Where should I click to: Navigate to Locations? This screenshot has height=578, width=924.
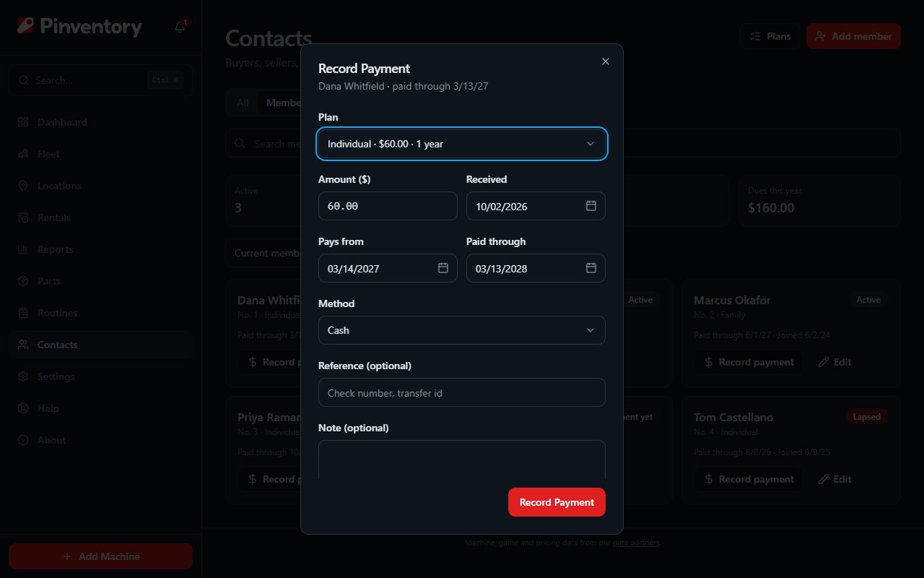coord(100,186)
